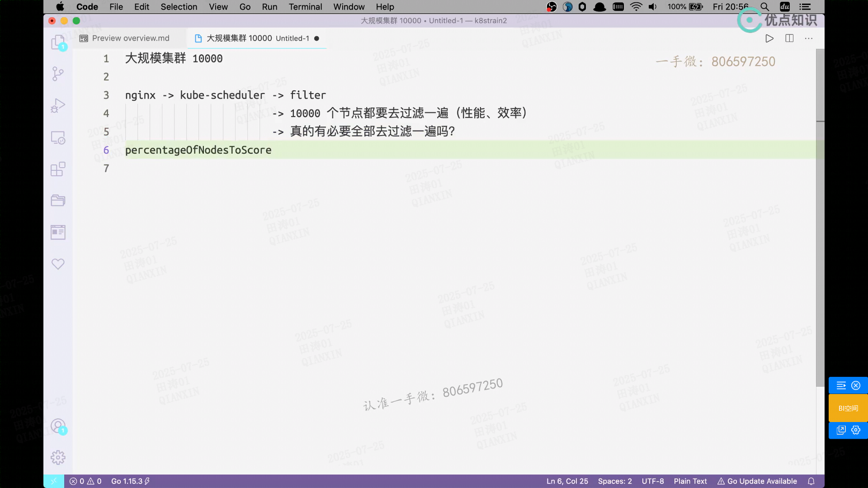Open the Run and Debug view

[x=58, y=106]
